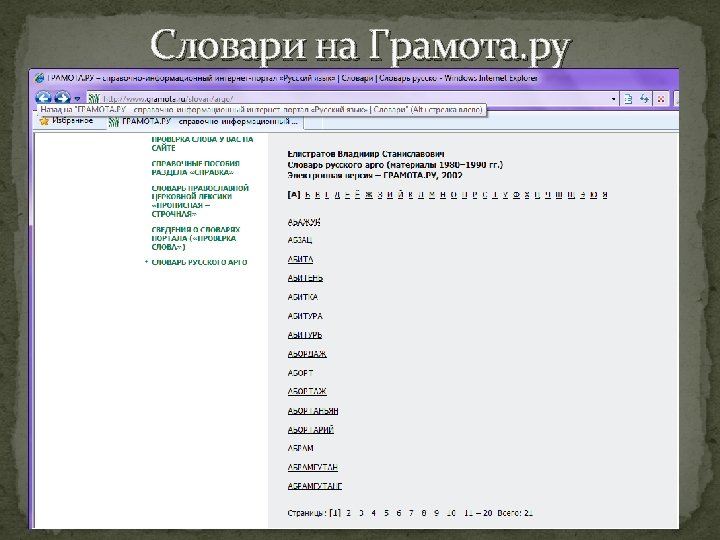Select letter Ж in the alphabet index

pos(369,195)
